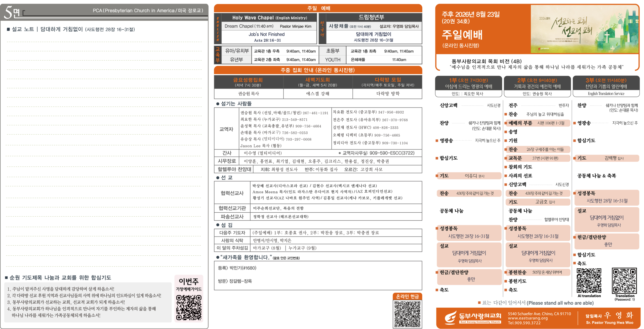Select the 시무장로 row label

click(227, 161)
